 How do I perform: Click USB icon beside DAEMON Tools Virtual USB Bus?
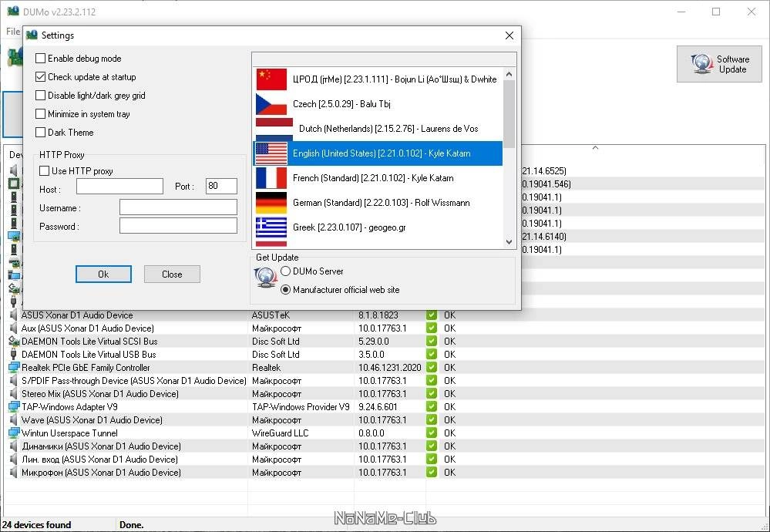click(14, 354)
